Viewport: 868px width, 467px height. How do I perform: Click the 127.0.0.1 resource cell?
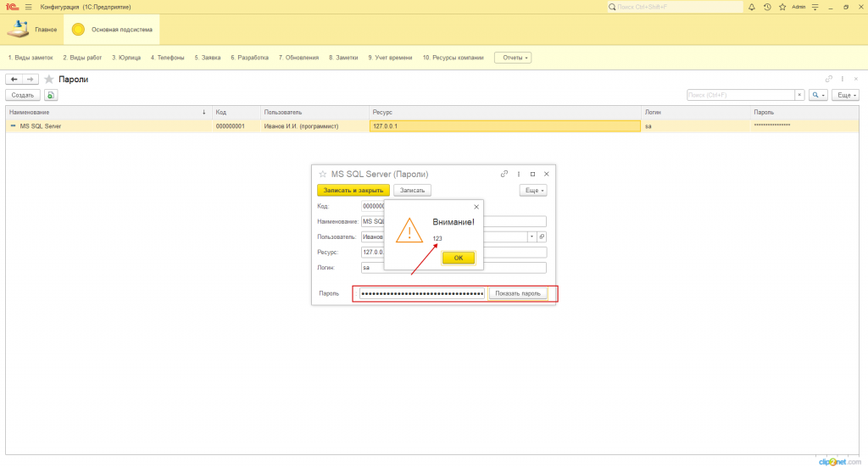(505, 126)
